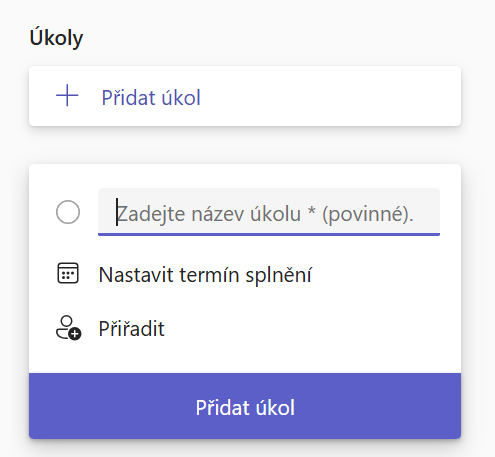Click the purple underline of task name field
495x457 pixels.
[269, 234]
